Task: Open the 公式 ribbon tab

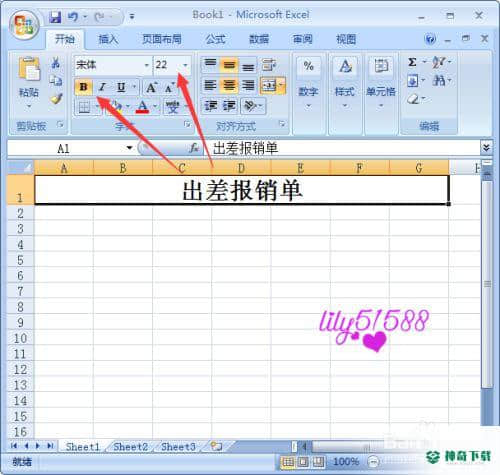Action: 215,39
